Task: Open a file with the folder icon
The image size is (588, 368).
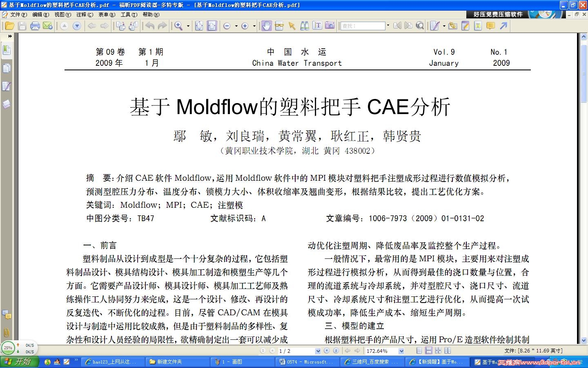Action: click(x=10, y=26)
